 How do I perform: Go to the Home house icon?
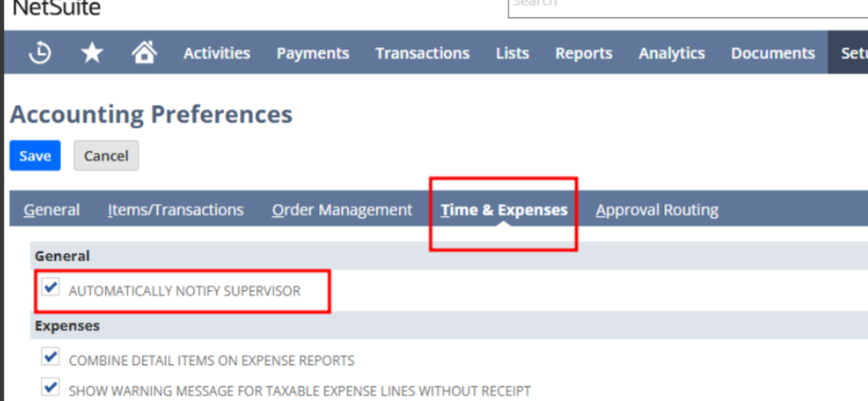coord(144,53)
